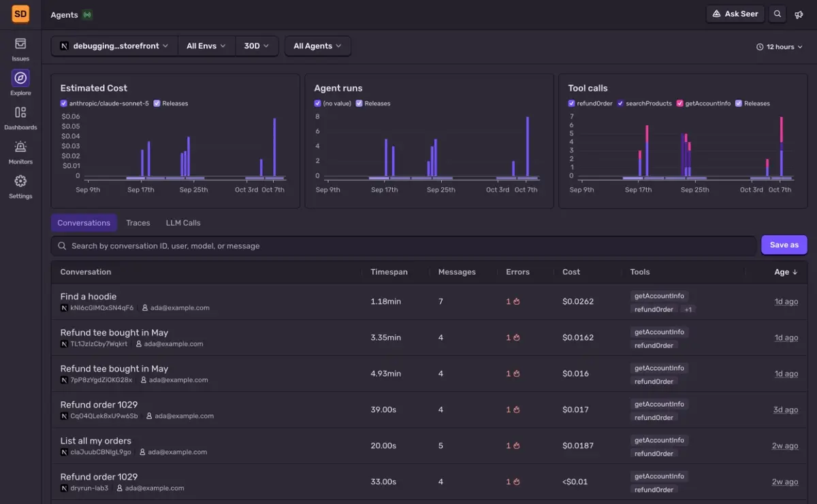The image size is (817, 504).
Task: Click the Cost column header
Action: tap(571, 272)
